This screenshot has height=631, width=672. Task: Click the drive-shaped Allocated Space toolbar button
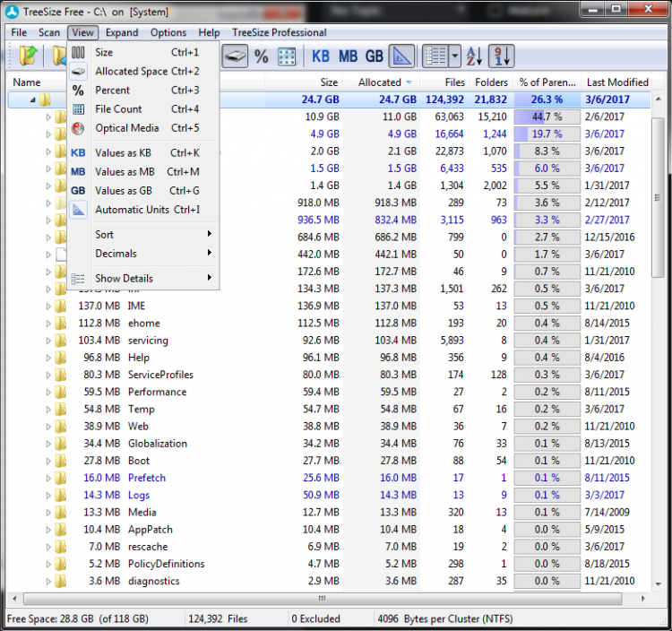tap(235, 56)
